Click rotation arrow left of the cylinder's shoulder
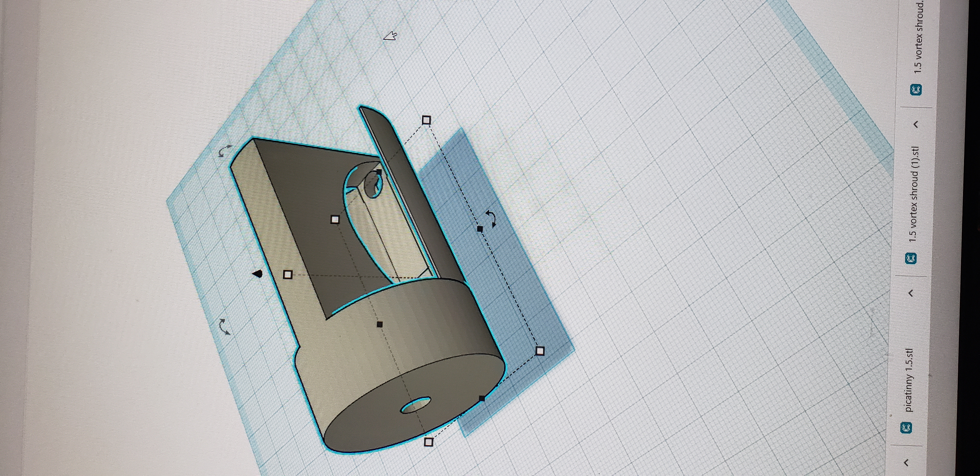The height and width of the screenshot is (476, 980). pyautogui.click(x=224, y=327)
